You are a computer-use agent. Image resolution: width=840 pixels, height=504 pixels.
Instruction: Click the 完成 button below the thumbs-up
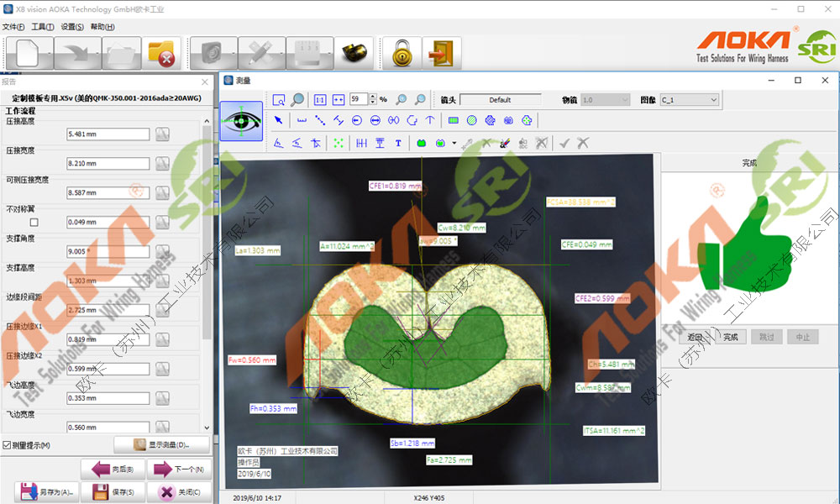click(731, 337)
